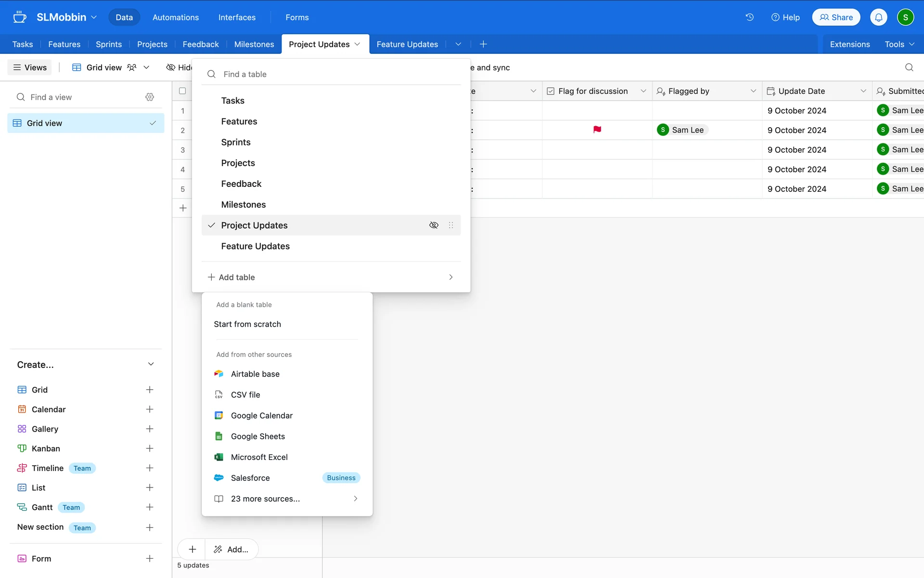924x578 pixels.
Task: Check the select-all rows checkbox
Action: pyautogui.click(x=182, y=91)
